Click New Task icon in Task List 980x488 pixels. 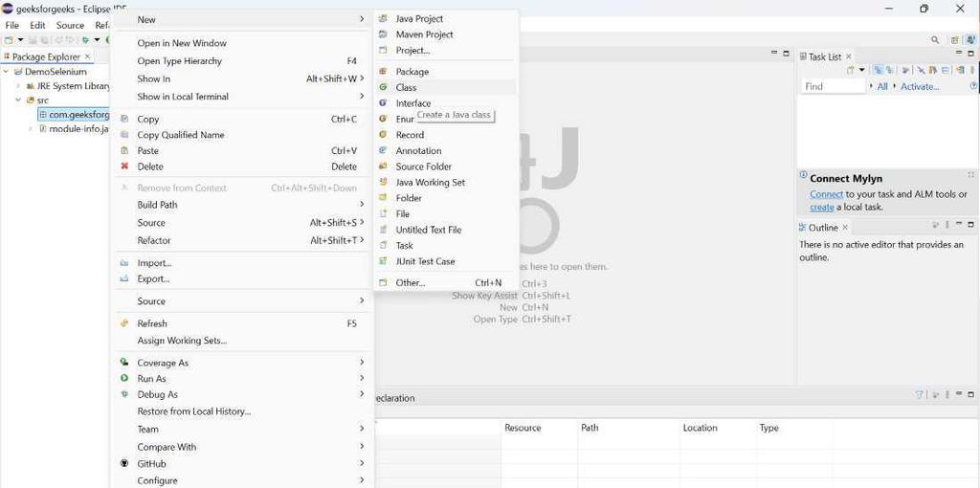[851, 71]
